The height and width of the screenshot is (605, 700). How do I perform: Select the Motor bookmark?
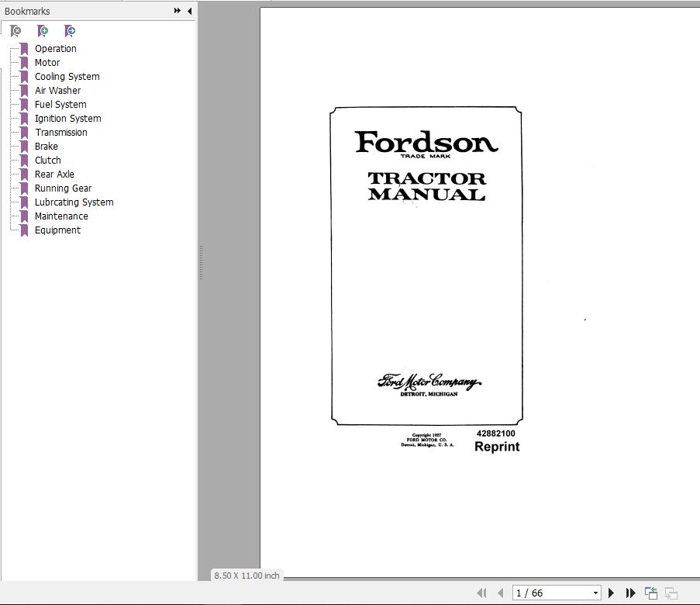(47, 62)
